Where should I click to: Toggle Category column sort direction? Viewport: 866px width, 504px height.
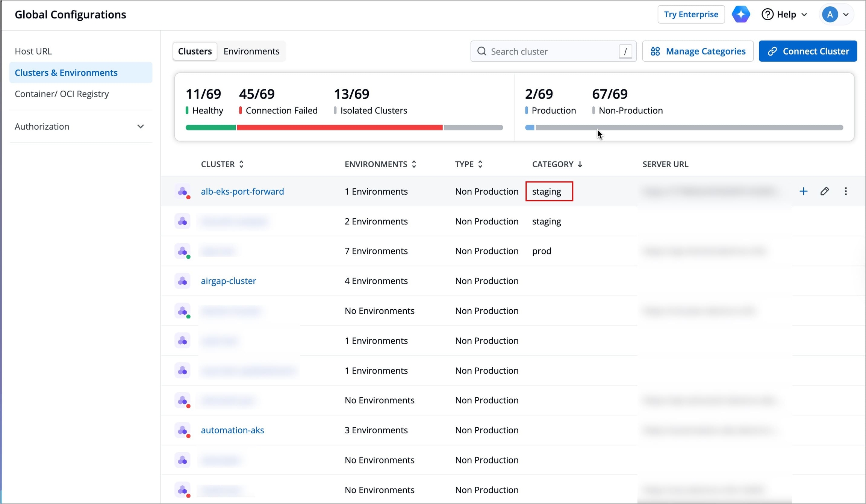tap(557, 164)
